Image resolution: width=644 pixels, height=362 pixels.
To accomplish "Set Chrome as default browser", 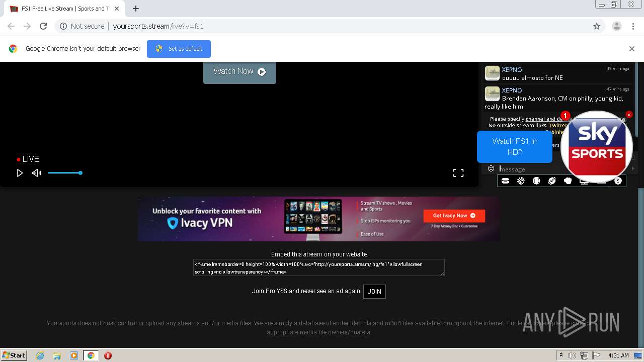I will [179, 49].
